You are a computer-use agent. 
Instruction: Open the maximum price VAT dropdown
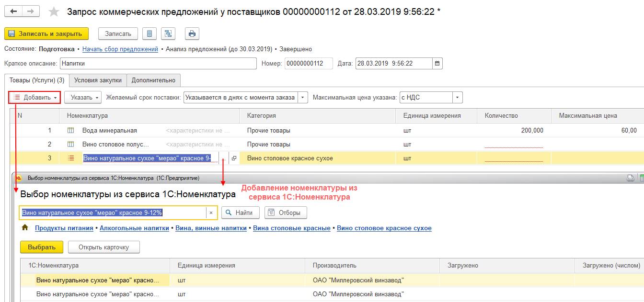(x=458, y=98)
